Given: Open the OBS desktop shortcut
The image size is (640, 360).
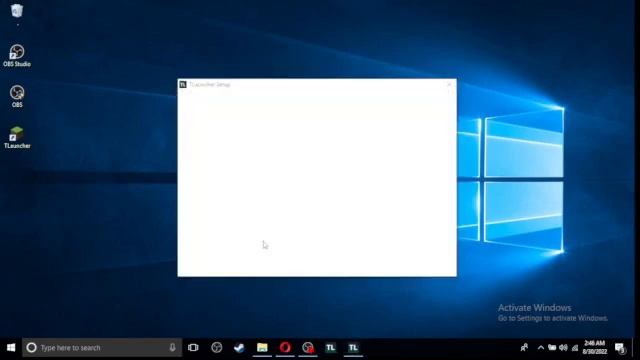Looking at the screenshot, I should pyautogui.click(x=17, y=96).
